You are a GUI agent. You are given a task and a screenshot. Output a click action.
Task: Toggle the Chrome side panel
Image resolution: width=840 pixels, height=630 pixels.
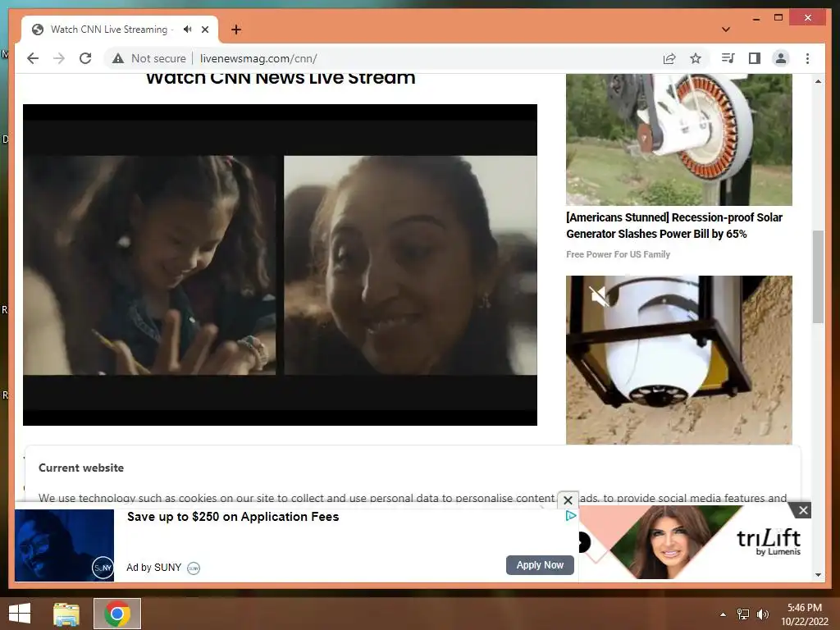pos(755,58)
